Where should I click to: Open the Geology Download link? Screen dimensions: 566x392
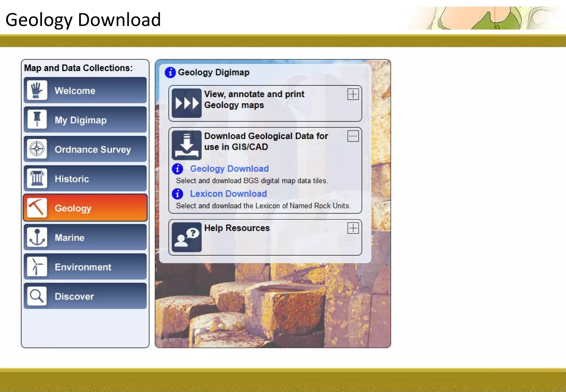[x=229, y=169]
